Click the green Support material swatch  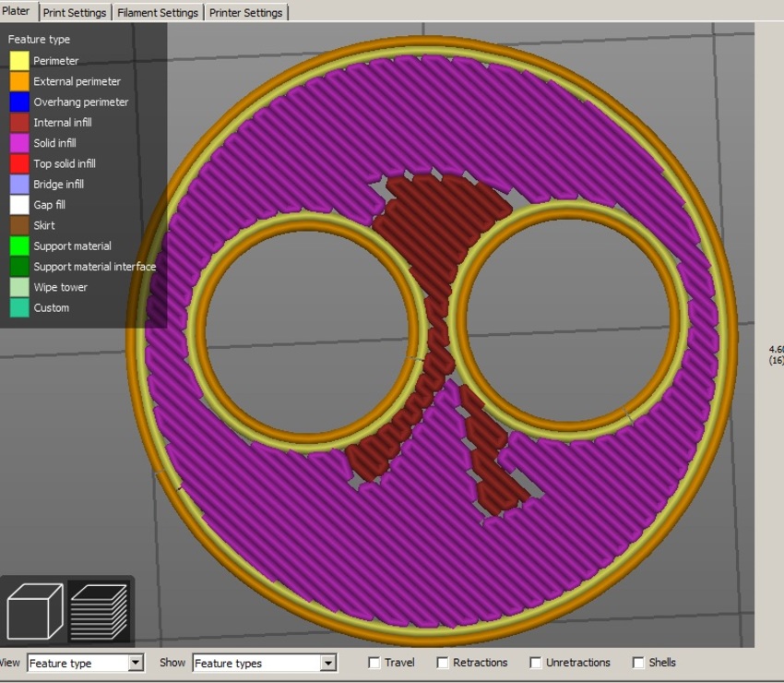point(19,246)
